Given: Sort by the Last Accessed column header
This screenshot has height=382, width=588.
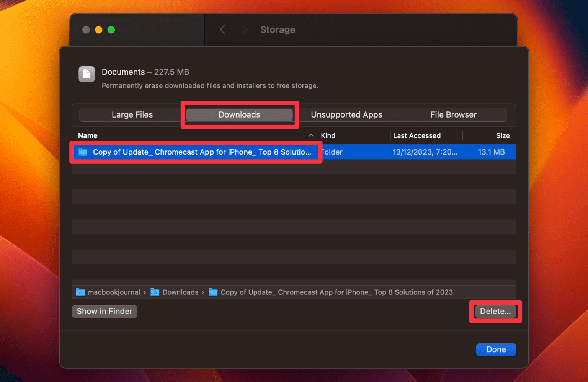Looking at the screenshot, I should coord(417,135).
